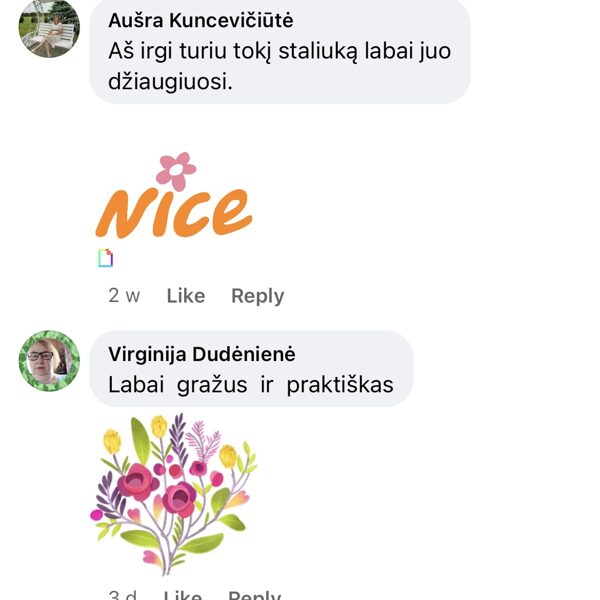This screenshot has height=600, width=600.
Task: Open Virginija Dudėnienė's profile picture
Action: (49, 361)
